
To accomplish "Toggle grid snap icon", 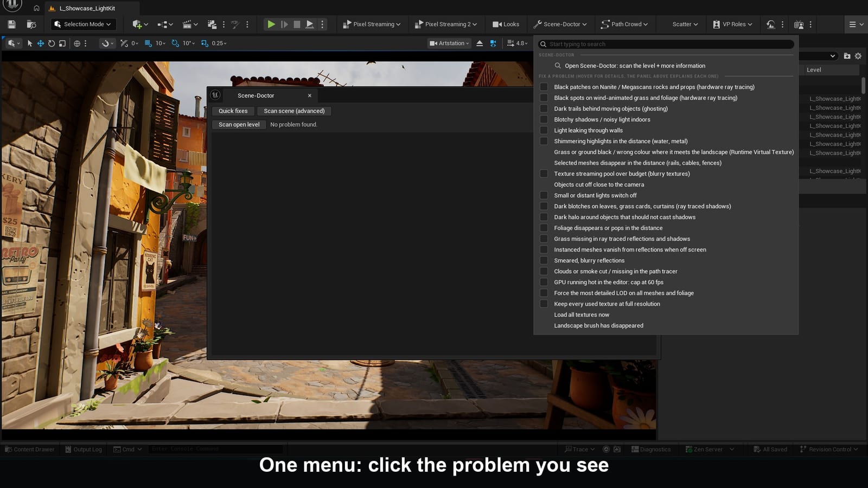I will [148, 43].
